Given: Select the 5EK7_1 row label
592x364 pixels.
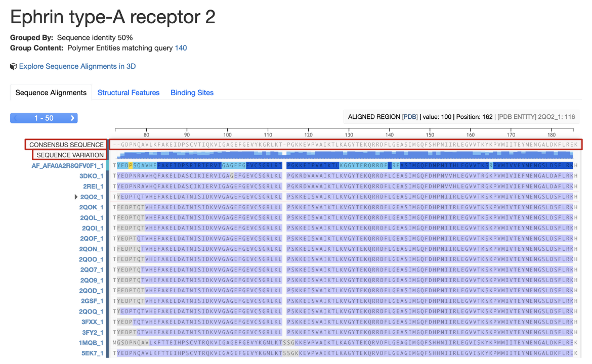Looking at the screenshot, I should tap(92, 353).
